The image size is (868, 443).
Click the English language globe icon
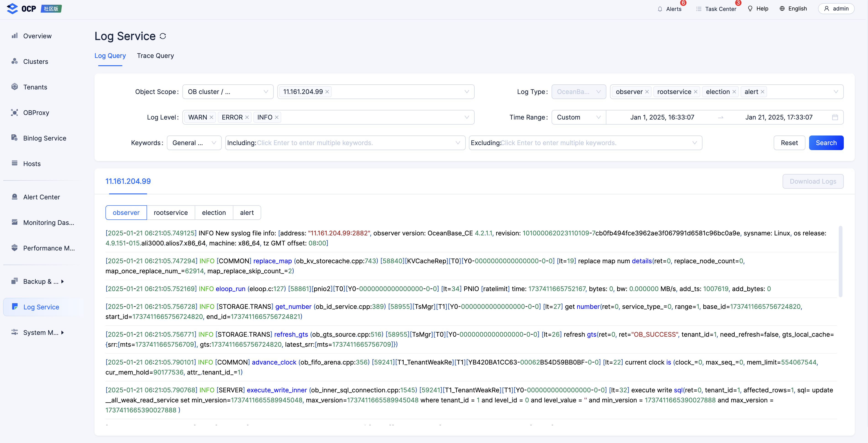click(782, 9)
